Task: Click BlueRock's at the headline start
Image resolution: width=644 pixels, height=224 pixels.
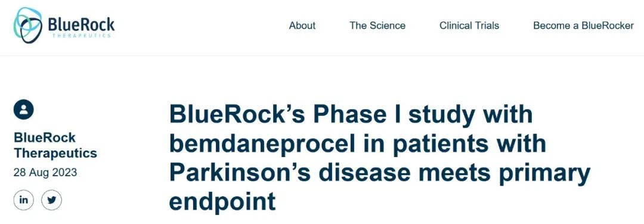Action: tap(237, 114)
